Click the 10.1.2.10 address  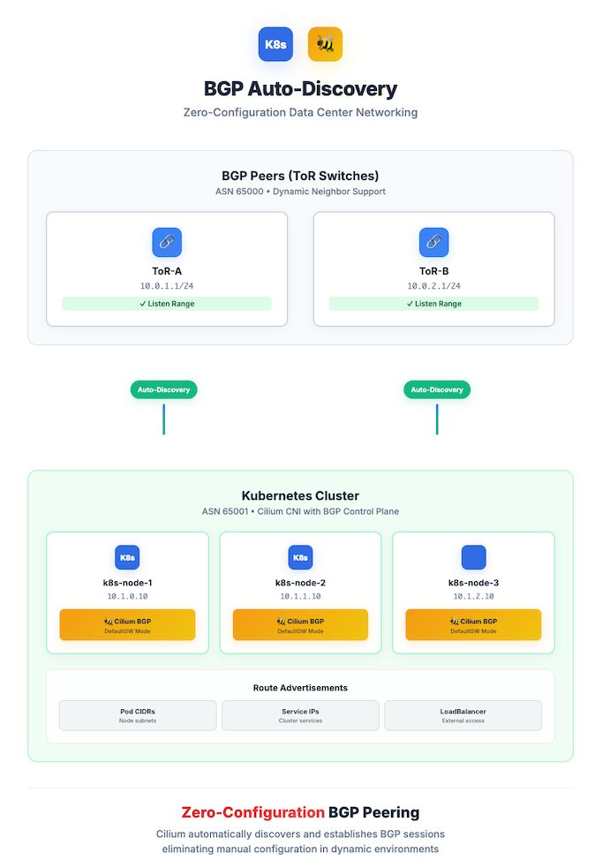tap(474, 597)
